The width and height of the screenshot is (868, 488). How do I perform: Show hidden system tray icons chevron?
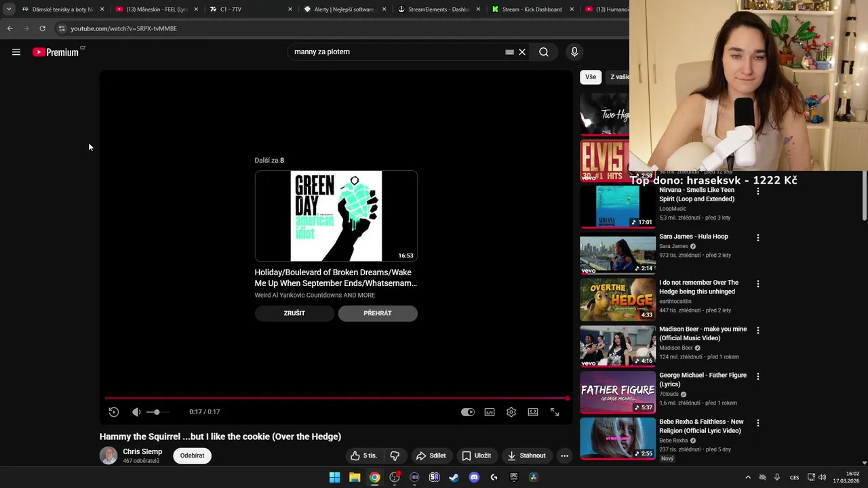click(748, 477)
